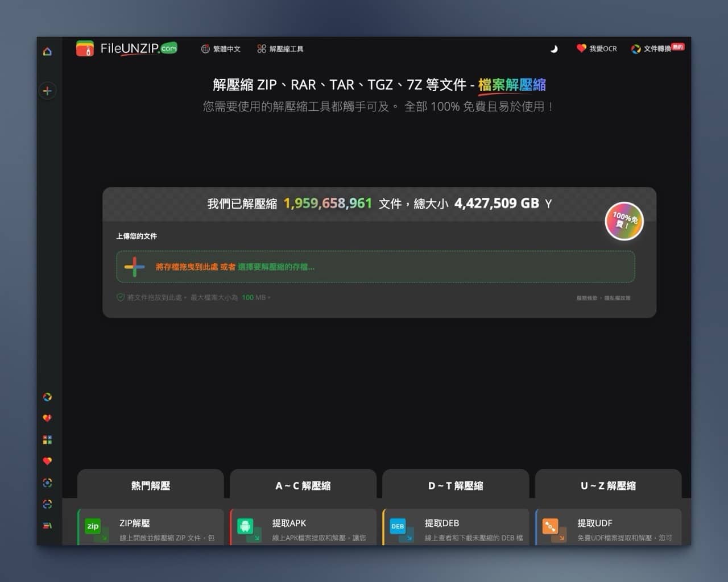Click the globe icon beside 繁體中文
The image size is (728, 582).
[205, 49]
